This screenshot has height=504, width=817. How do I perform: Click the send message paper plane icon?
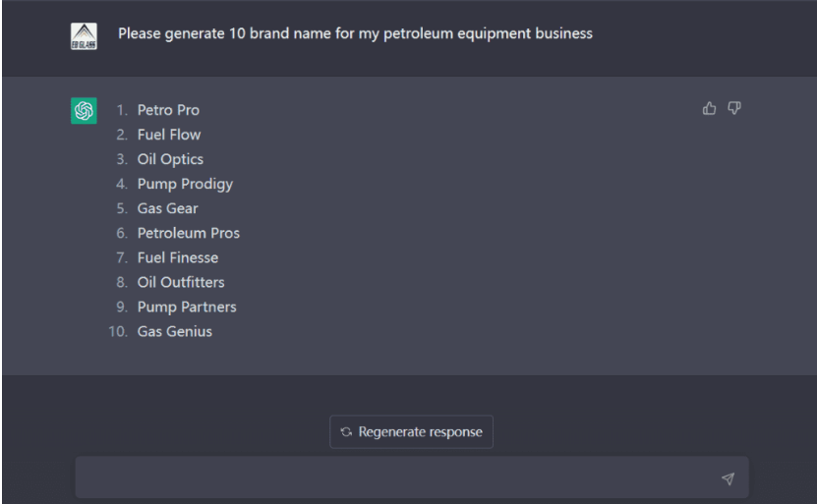click(x=728, y=478)
